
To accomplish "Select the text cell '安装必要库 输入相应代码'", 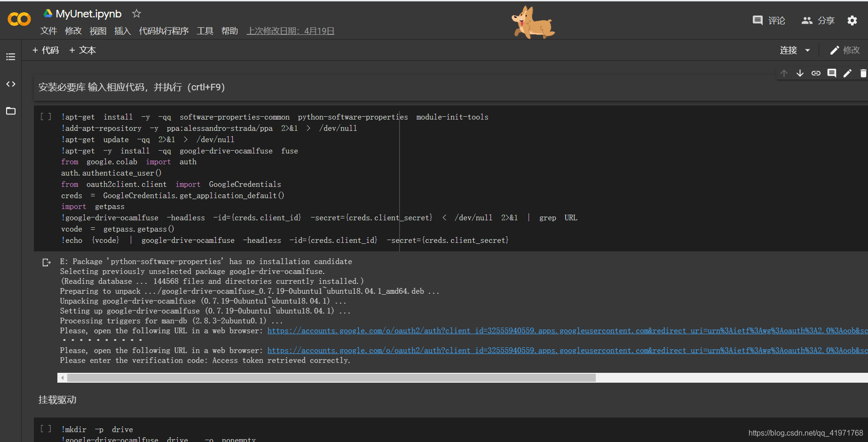I will tap(450, 87).
